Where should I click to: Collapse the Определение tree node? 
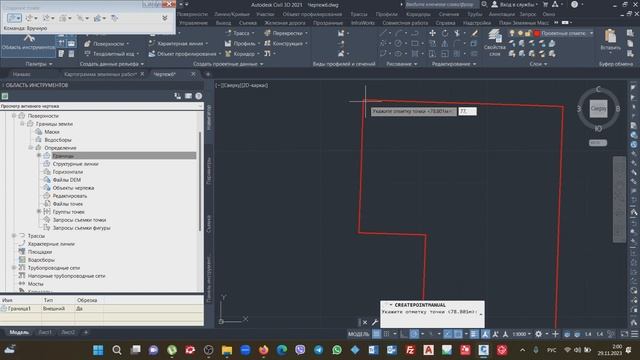pos(31,148)
